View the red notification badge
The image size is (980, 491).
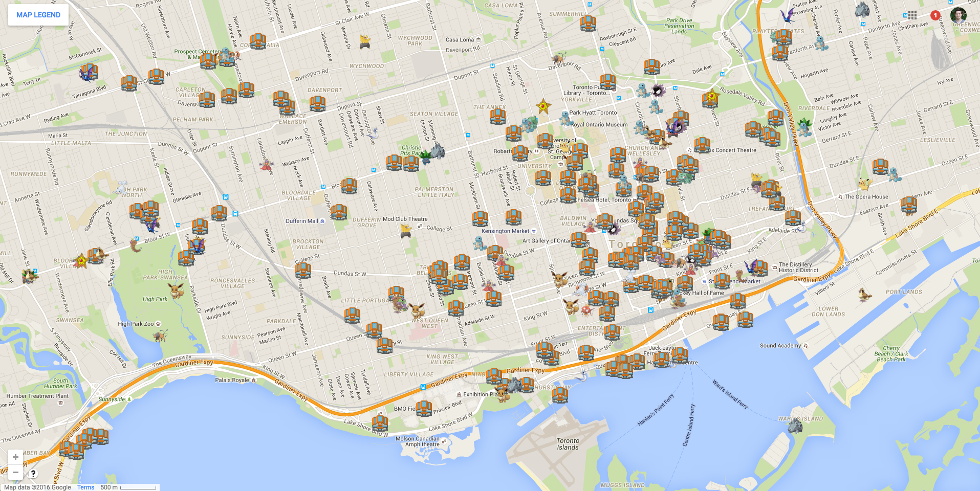(935, 15)
